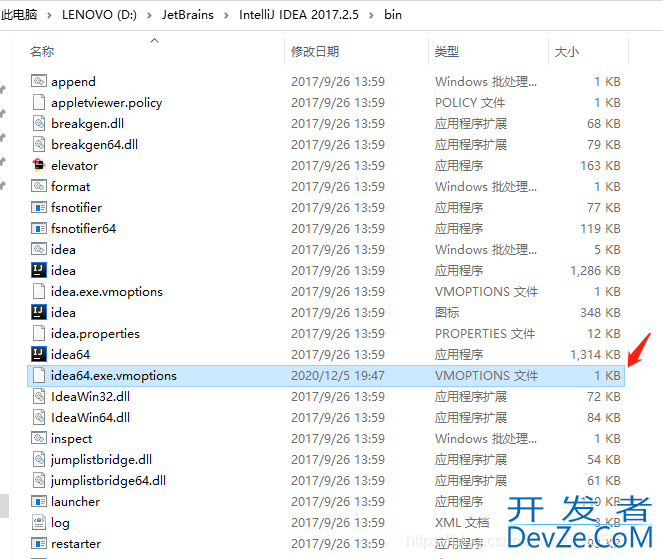Select the file name idea.properties
Screen dimensions: 663x559
point(95,334)
